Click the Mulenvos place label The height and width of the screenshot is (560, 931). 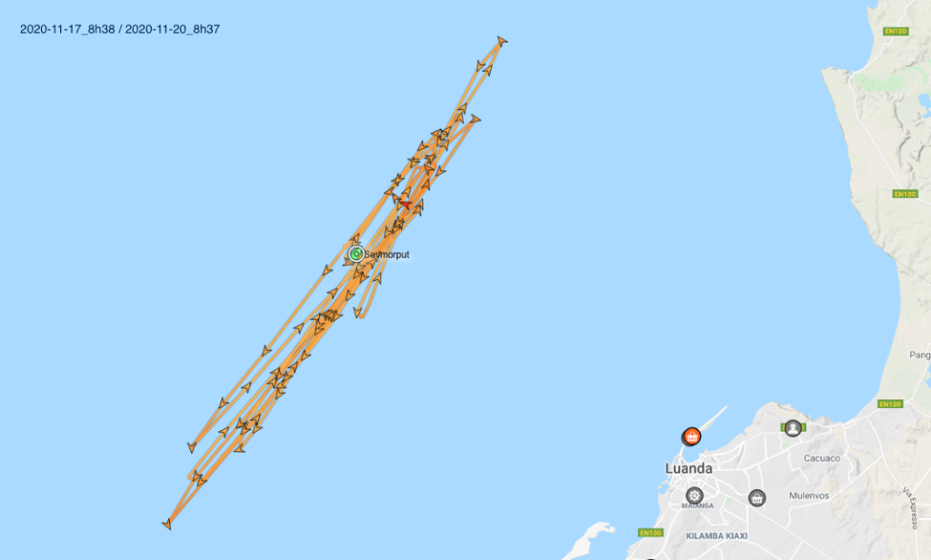808,495
